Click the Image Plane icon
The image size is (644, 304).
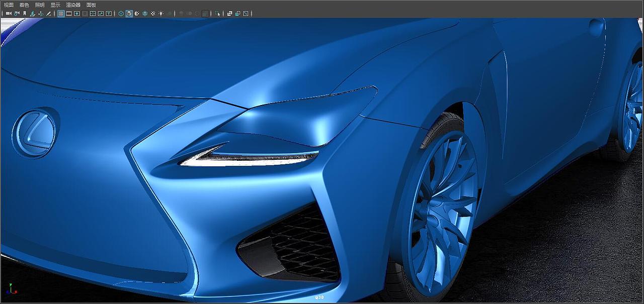pyautogui.click(x=32, y=14)
